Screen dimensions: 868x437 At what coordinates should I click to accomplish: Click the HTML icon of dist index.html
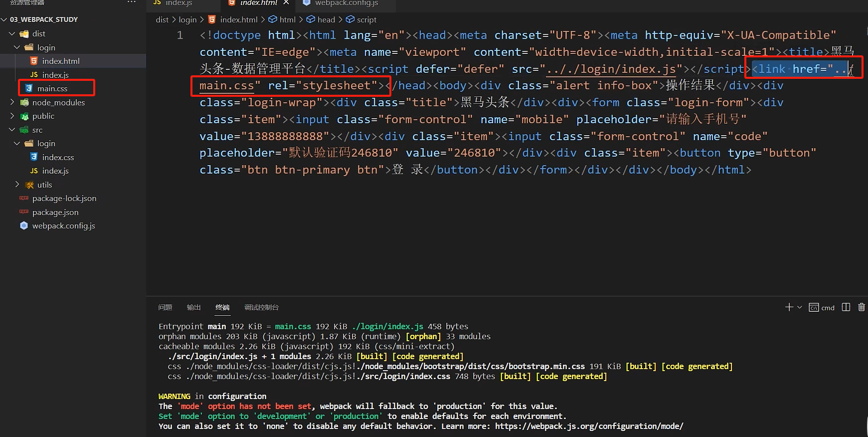tap(34, 61)
